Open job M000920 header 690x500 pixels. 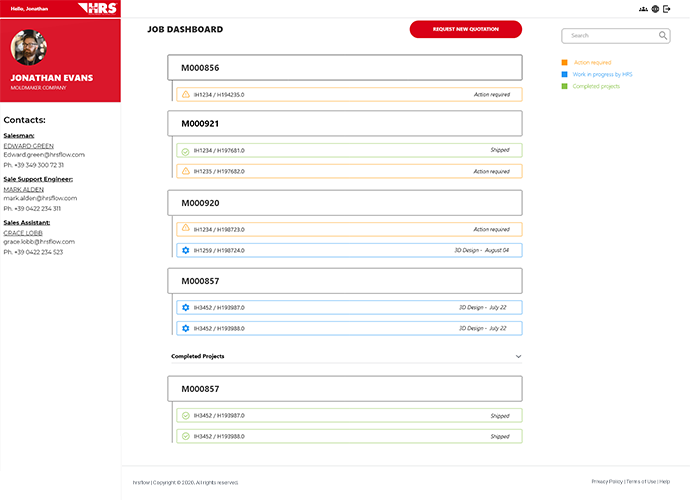pyautogui.click(x=344, y=202)
